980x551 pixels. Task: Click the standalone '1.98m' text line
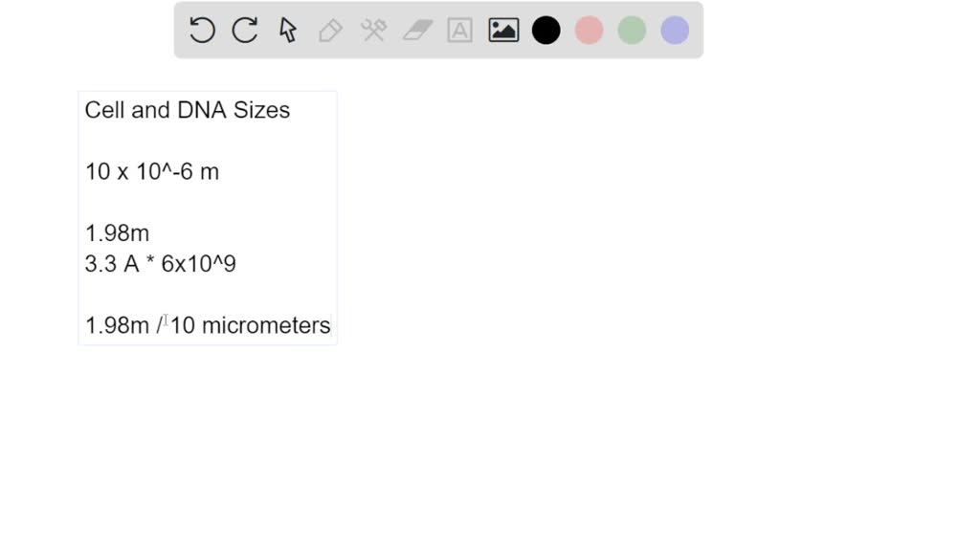117,233
